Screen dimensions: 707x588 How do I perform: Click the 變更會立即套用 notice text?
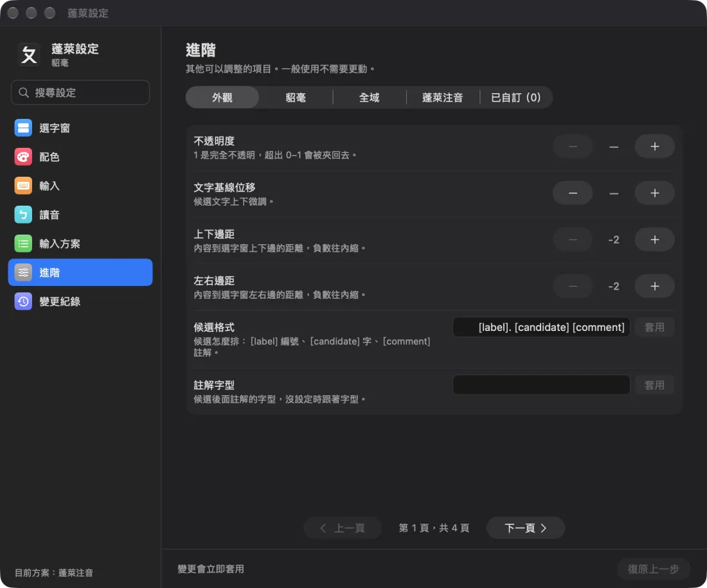(211, 569)
